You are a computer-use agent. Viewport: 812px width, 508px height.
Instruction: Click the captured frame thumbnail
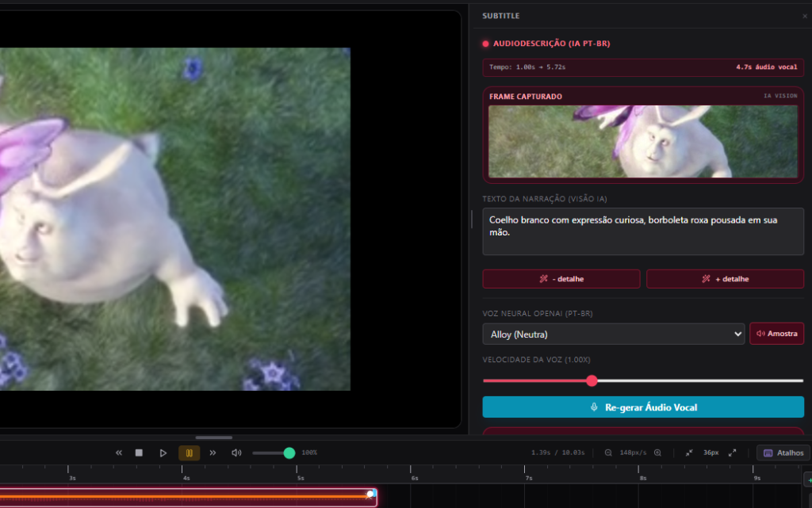642,141
